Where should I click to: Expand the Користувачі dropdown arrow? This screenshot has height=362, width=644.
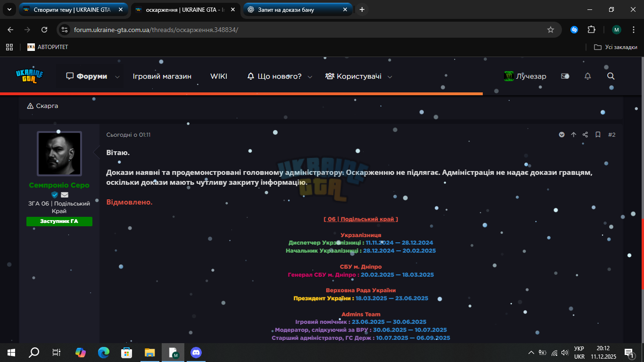point(389,77)
